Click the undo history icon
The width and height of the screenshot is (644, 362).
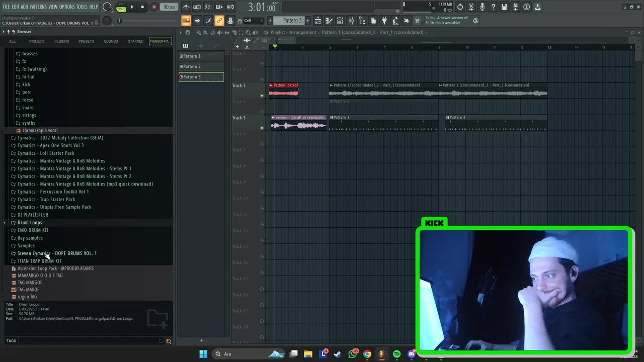pyautogui.click(x=460, y=7)
